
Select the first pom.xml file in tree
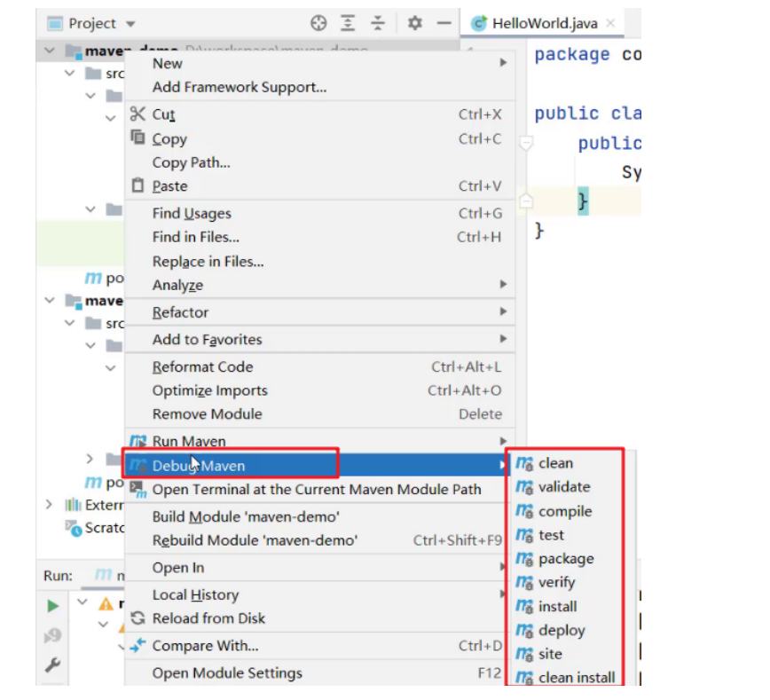(x=105, y=278)
